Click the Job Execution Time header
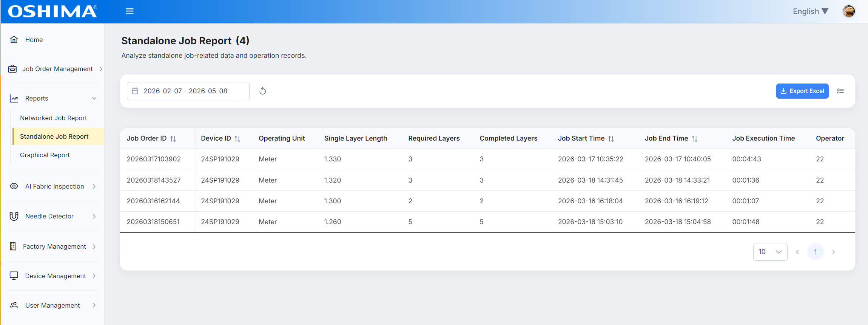868x325 pixels. [x=763, y=138]
